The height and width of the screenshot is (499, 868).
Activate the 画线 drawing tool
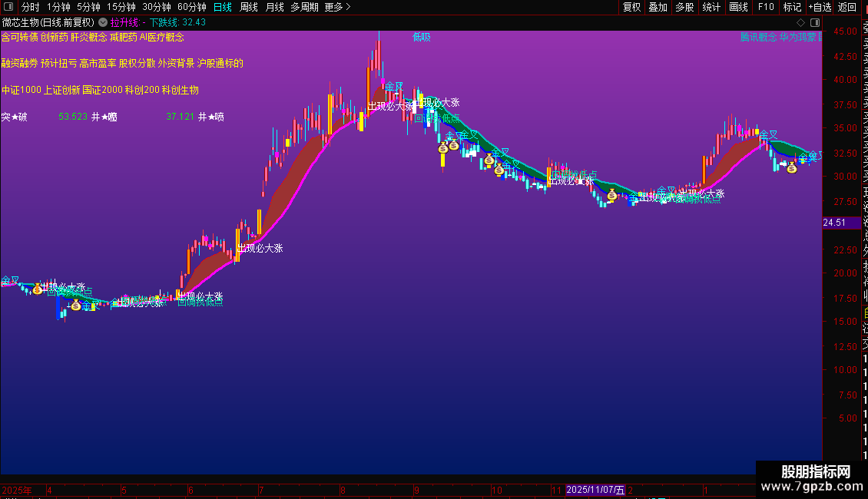tap(738, 7)
